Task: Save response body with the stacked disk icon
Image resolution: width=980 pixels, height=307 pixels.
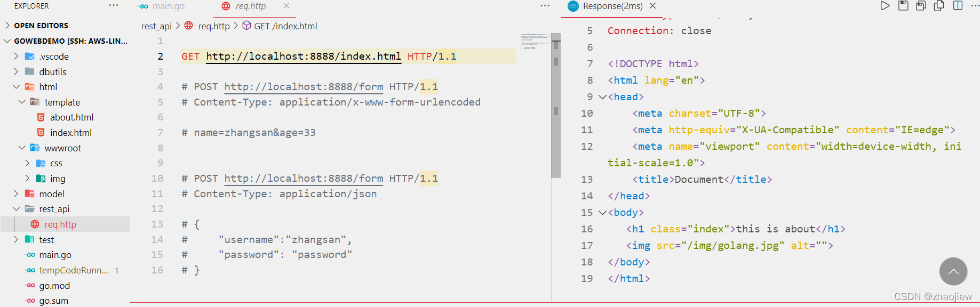Action: (x=921, y=6)
